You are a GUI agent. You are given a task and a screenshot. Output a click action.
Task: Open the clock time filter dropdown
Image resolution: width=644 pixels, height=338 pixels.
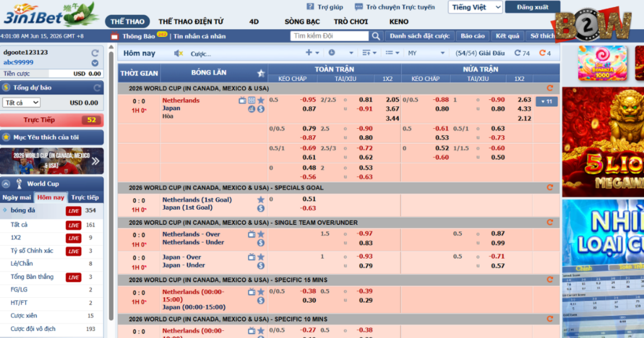(x=340, y=53)
